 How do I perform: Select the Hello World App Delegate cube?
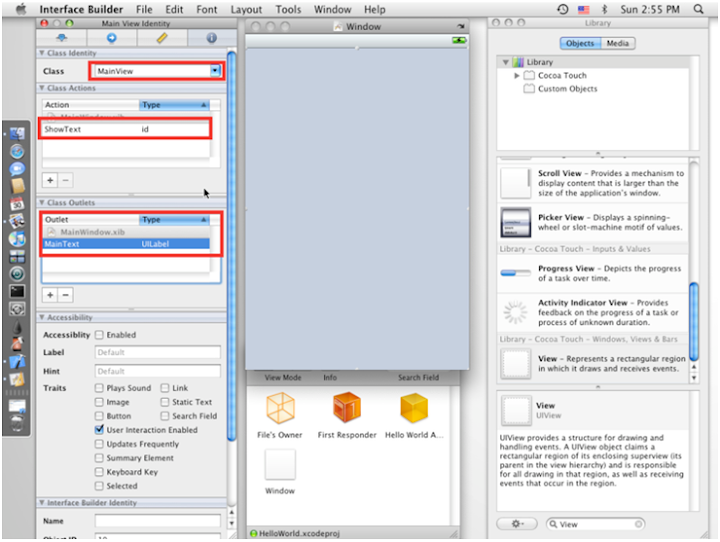pyautogui.click(x=414, y=407)
